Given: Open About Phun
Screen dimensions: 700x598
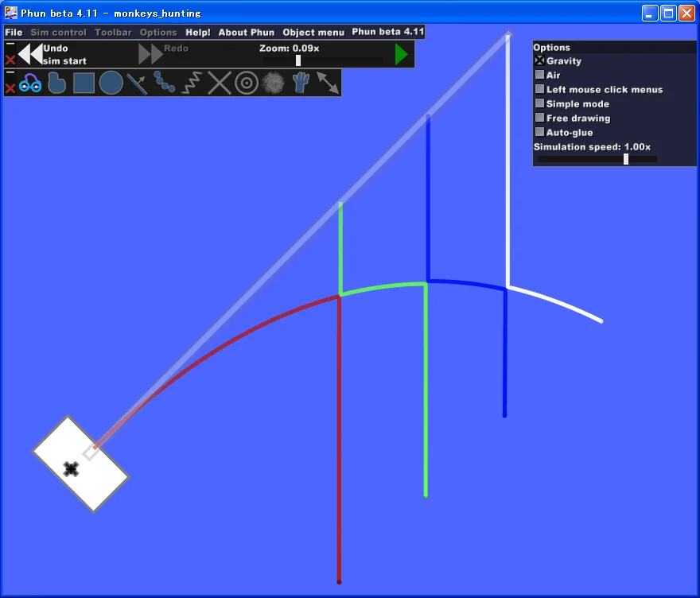Looking at the screenshot, I should (246, 33).
